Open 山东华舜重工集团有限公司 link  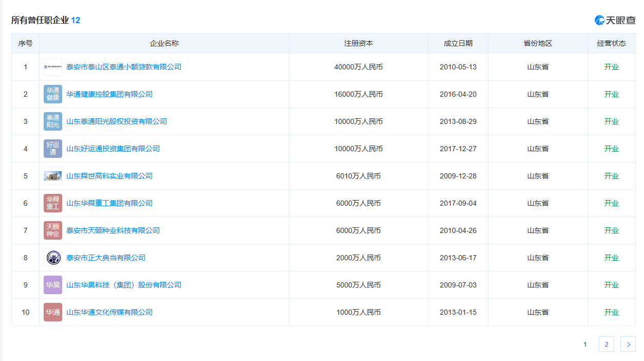tap(109, 203)
